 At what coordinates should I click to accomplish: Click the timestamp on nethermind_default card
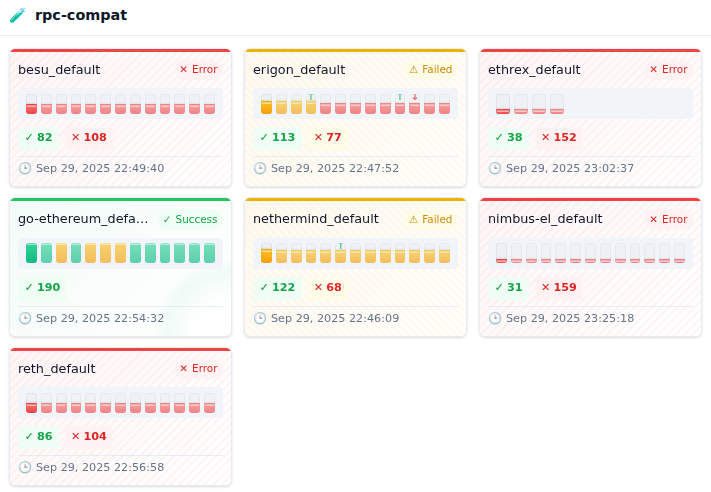[334, 318]
